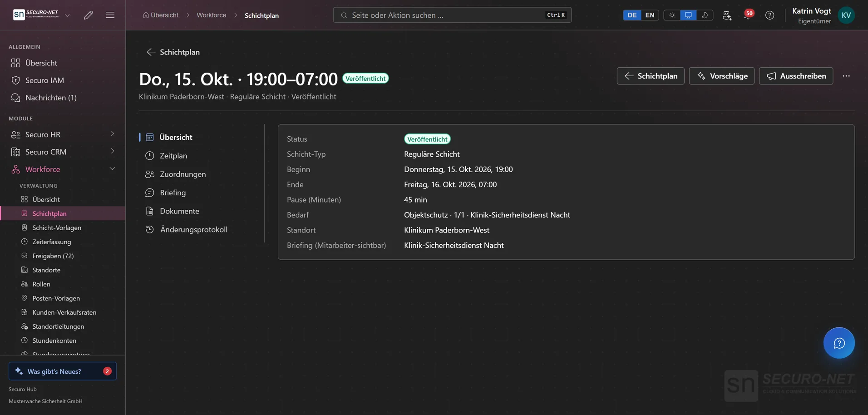Viewport: 868px width, 415px height.
Task: Click the Ausschreiben button
Action: (796, 76)
